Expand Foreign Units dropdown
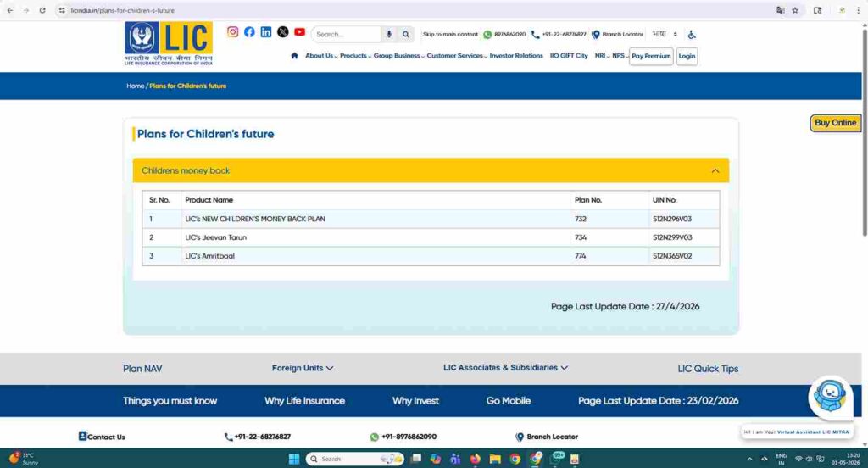The height and width of the screenshot is (468, 868). [x=303, y=368]
